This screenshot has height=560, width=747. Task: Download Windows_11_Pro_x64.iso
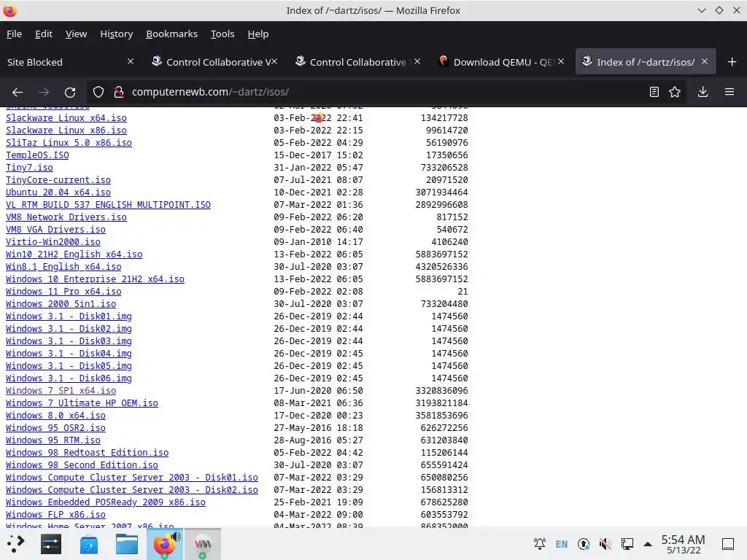click(63, 291)
